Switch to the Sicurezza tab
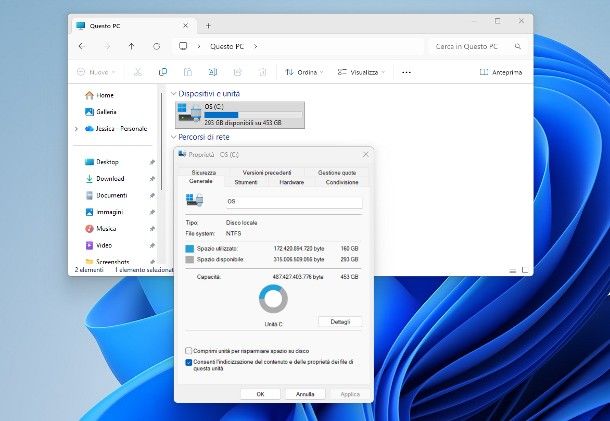The image size is (610, 421). 203,172
